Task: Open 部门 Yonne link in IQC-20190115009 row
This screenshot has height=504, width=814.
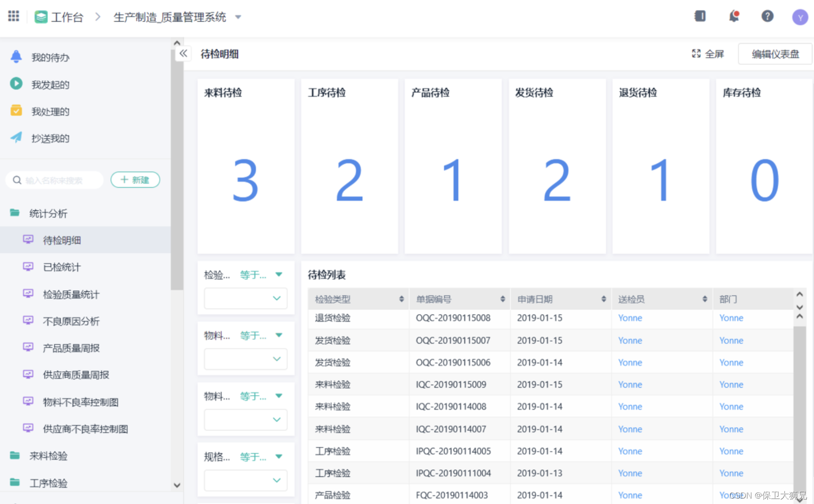Action: click(731, 385)
